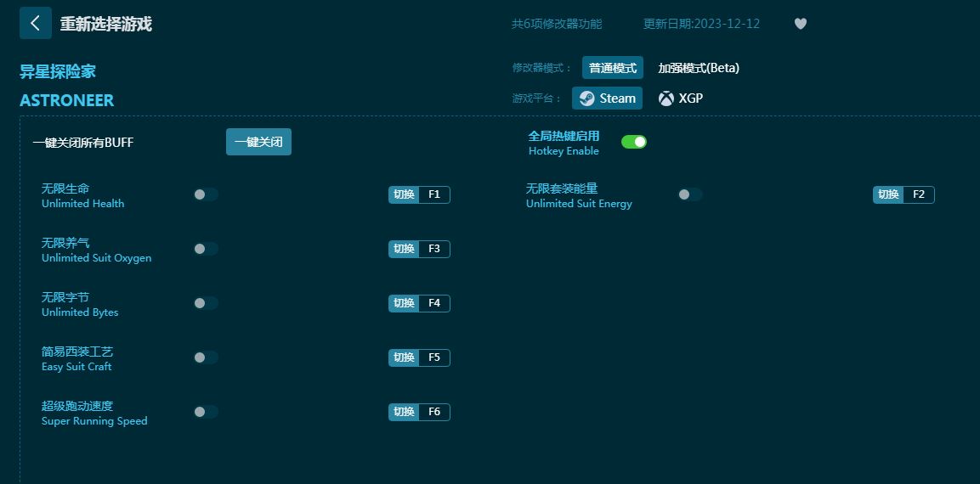Click the heart favorite icon
The height and width of the screenshot is (484, 980).
[x=801, y=24]
